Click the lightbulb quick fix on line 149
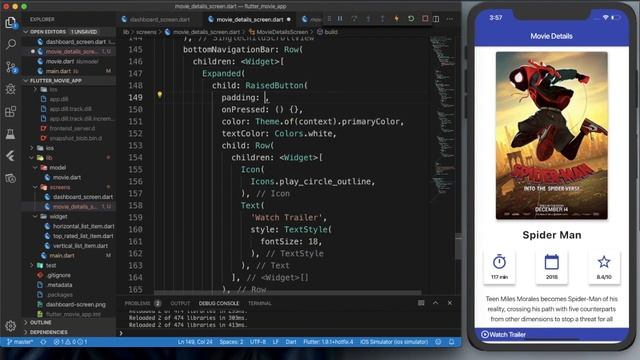 (x=160, y=95)
